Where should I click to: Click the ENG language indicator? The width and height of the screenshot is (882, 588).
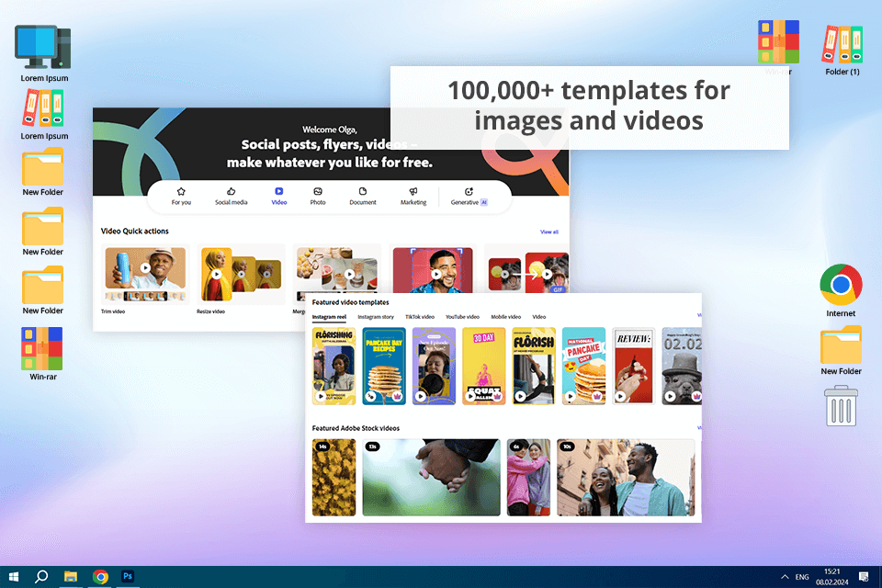click(802, 577)
